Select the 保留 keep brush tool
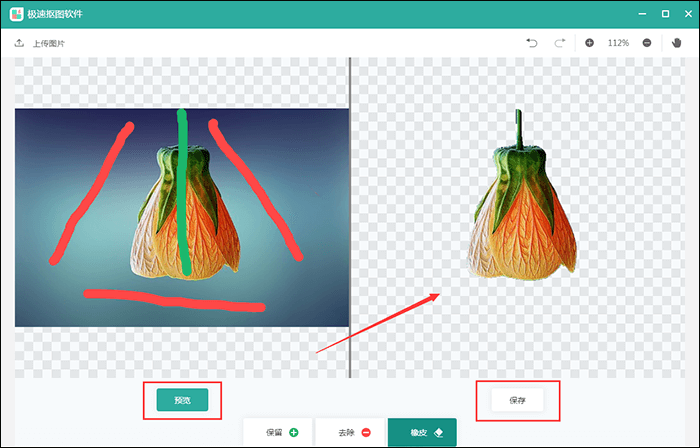Viewport: 700px width, 448px height. 279,432
